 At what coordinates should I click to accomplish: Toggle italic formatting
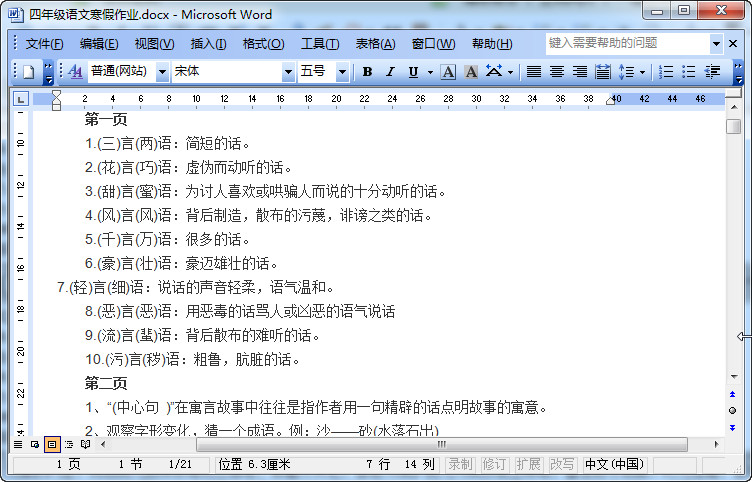point(390,72)
